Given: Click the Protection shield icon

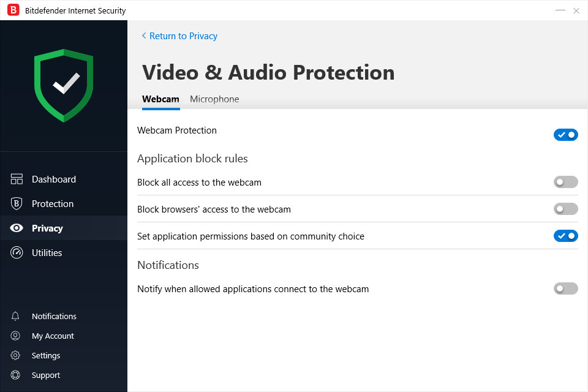Looking at the screenshot, I should [17, 204].
